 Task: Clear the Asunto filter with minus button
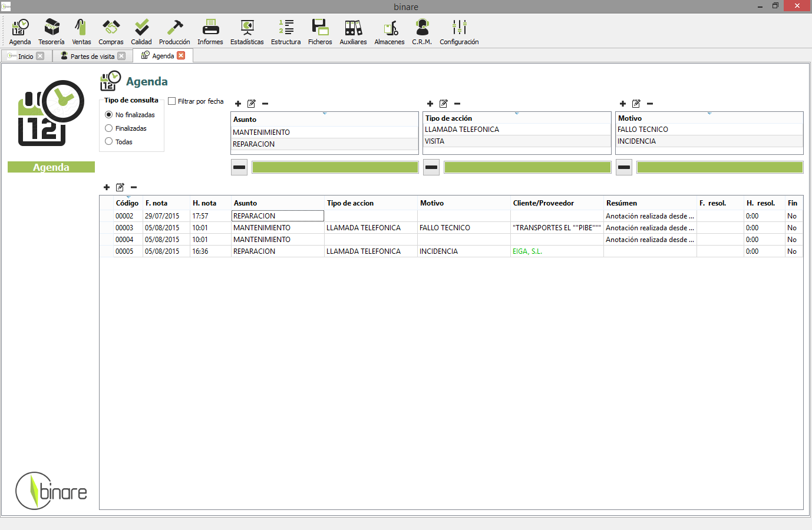239,167
